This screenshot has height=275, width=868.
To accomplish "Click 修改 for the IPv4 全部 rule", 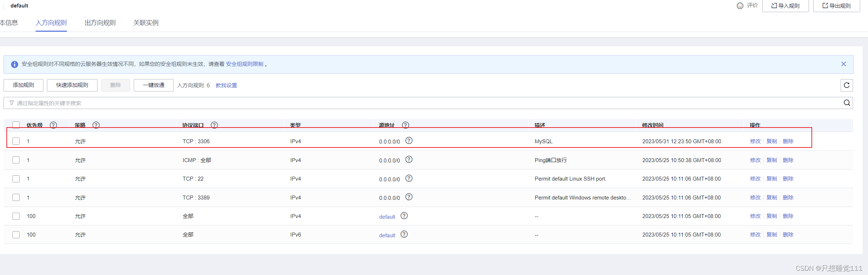I will [x=755, y=216].
